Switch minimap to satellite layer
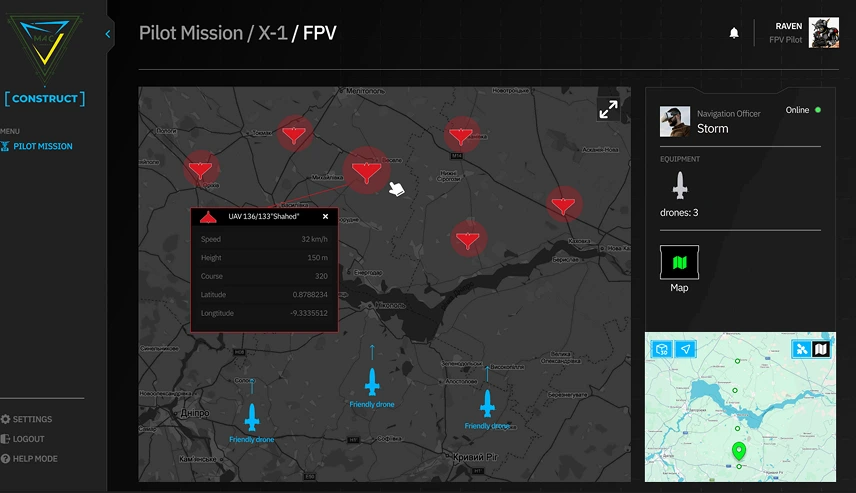The height and width of the screenshot is (493, 856). [x=801, y=349]
